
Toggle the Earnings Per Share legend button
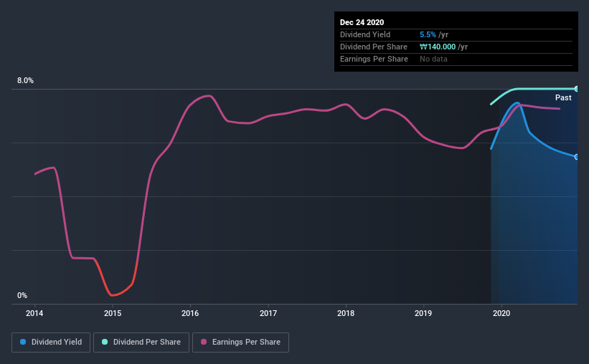pos(240,343)
